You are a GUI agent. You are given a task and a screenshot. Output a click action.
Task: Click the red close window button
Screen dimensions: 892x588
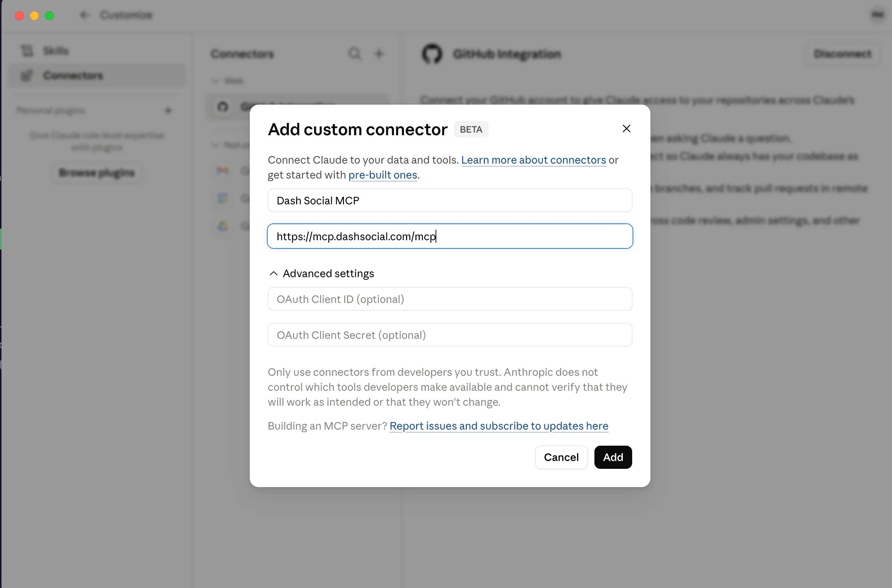[x=19, y=15]
